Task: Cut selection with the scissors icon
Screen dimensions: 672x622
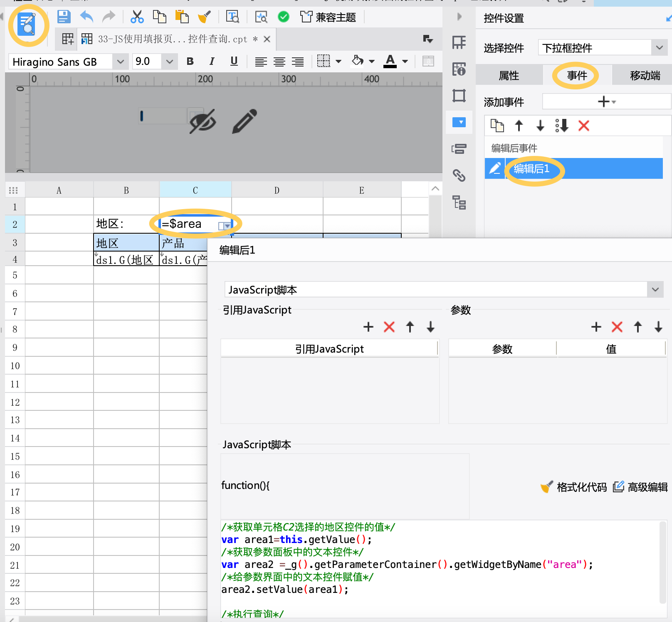Action: tap(137, 17)
